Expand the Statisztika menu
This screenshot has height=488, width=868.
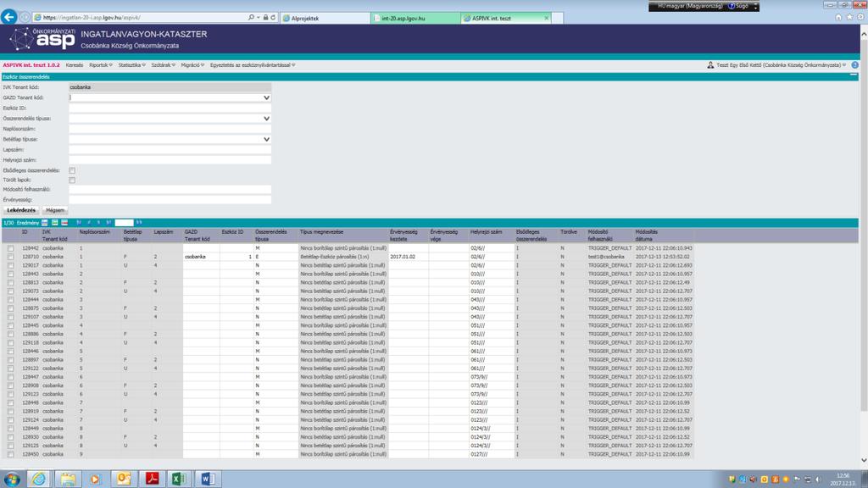pos(131,64)
